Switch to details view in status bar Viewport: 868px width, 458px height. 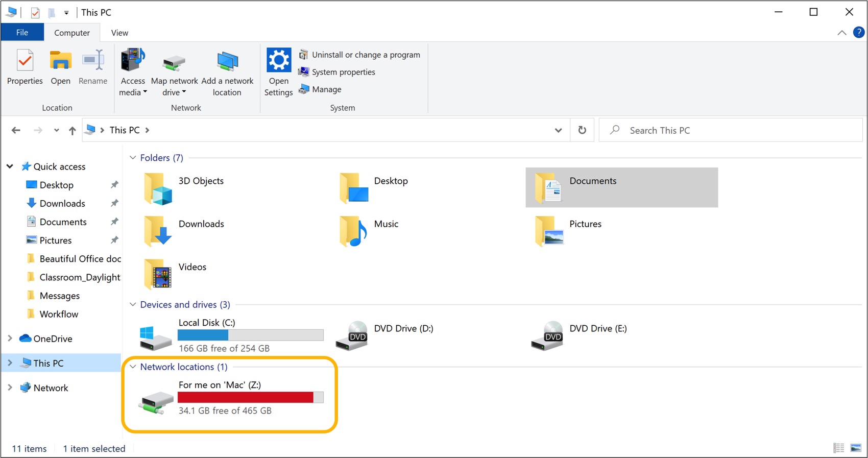click(838, 448)
